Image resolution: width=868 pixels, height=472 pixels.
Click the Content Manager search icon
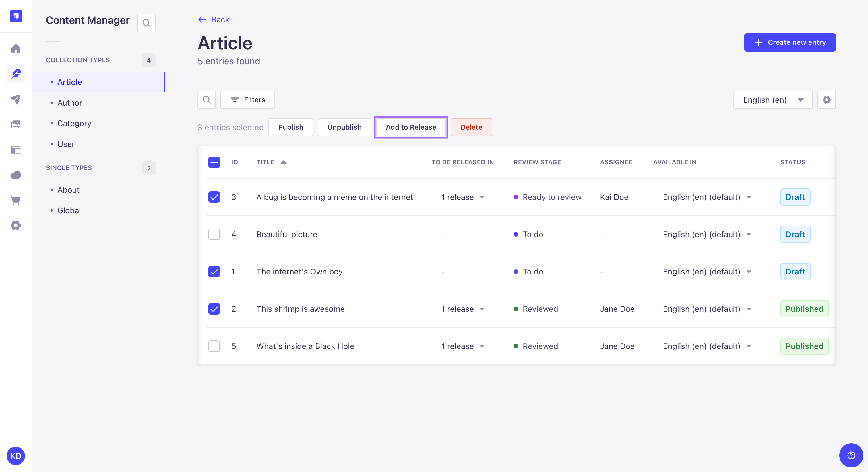147,23
